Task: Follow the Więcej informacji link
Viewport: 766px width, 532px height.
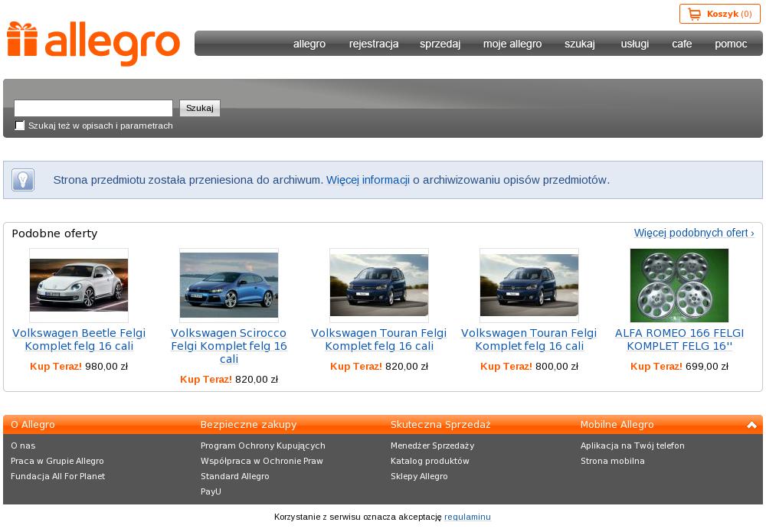Action: point(368,180)
